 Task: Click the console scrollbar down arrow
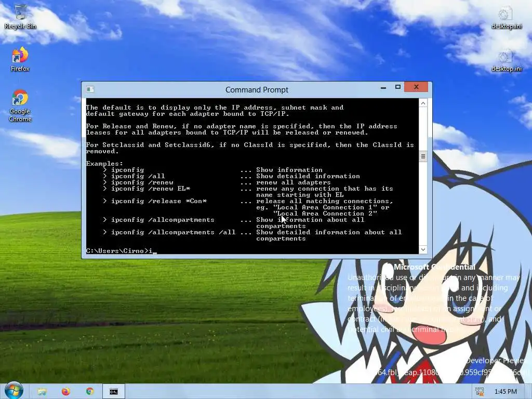423,249
